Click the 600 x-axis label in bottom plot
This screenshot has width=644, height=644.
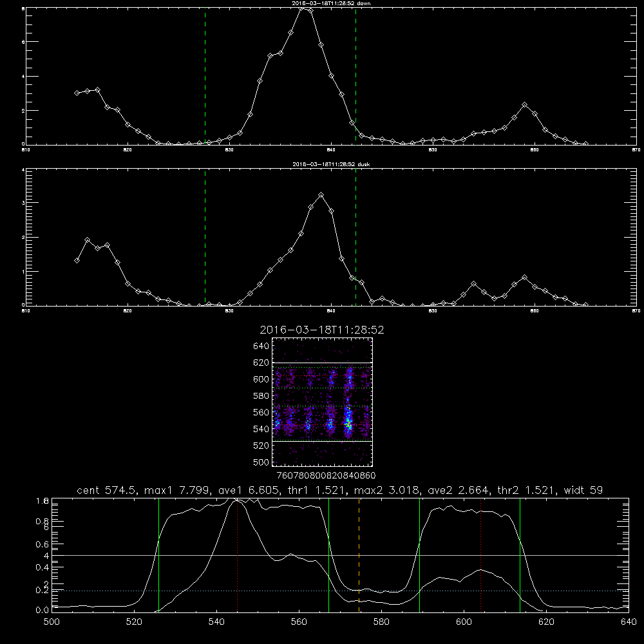[464, 622]
